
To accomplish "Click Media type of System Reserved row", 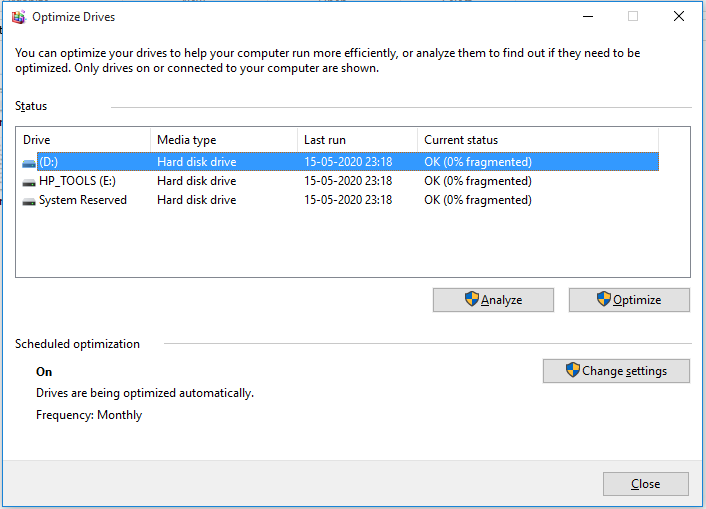I will [x=197, y=200].
